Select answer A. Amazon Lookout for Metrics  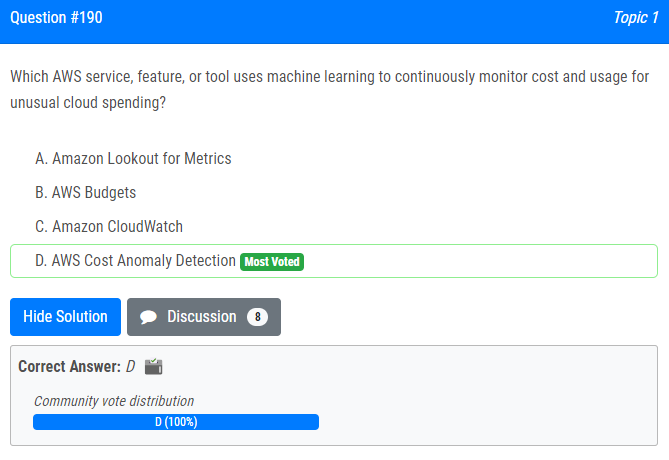point(133,158)
